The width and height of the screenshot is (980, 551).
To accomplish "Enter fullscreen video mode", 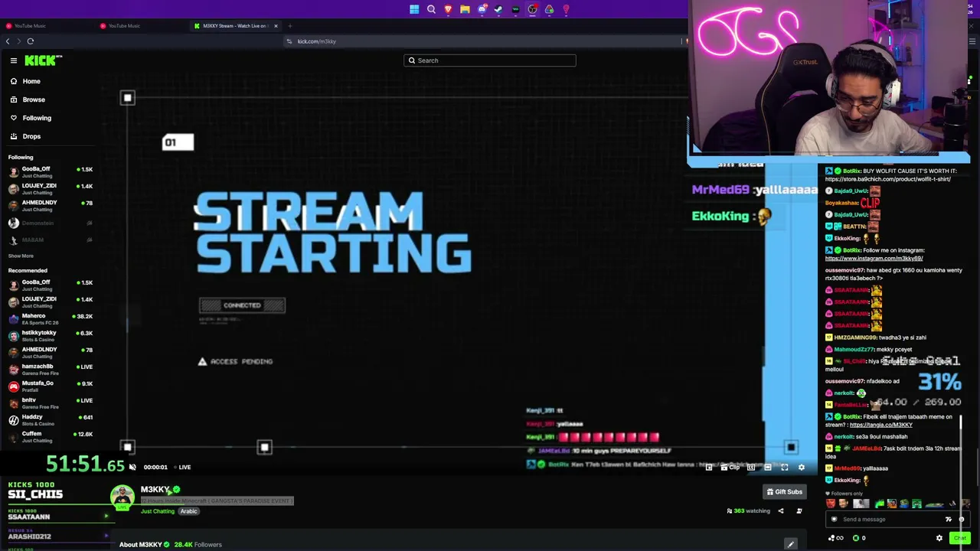I will pyautogui.click(x=785, y=467).
